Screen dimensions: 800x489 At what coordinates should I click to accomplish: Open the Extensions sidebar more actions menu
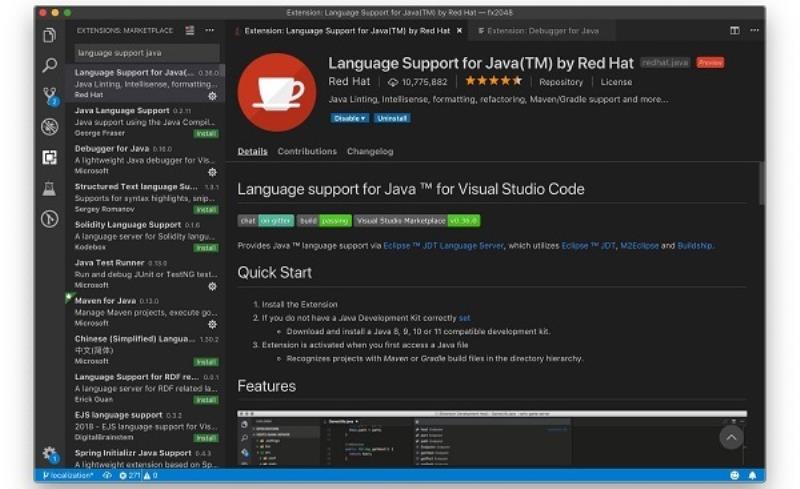210,31
